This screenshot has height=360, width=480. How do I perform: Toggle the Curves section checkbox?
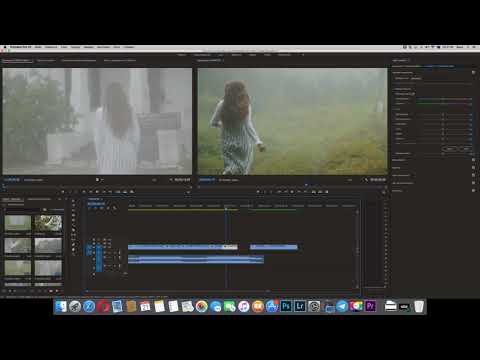pyautogui.click(x=473, y=168)
